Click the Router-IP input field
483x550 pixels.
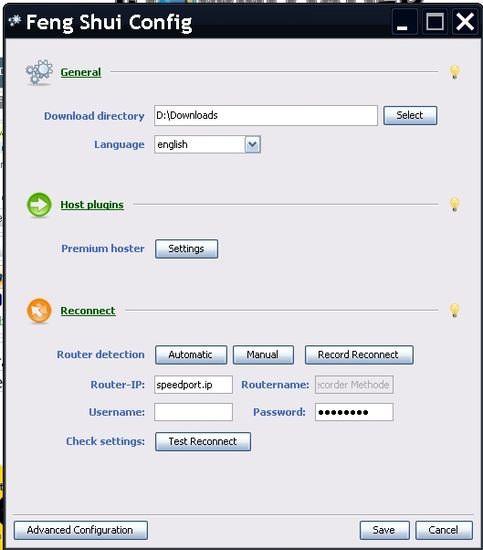tap(193, 385)
